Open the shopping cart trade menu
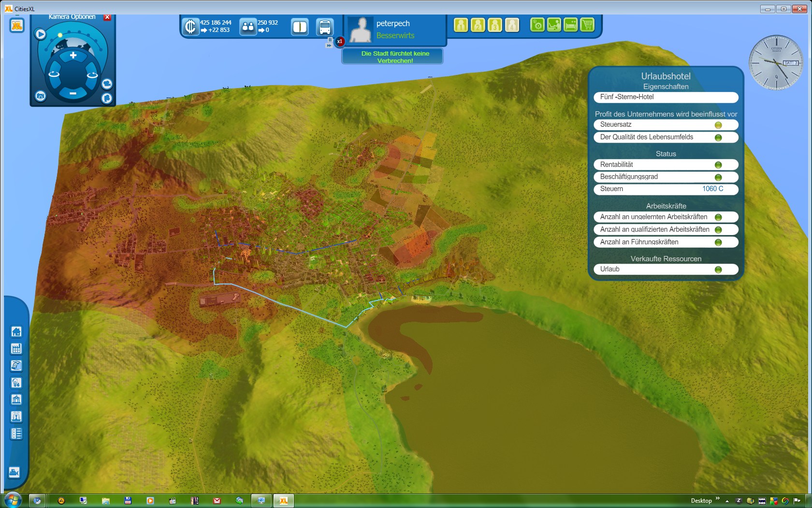This screenshot has height=508, width=812. coord(587,25)
